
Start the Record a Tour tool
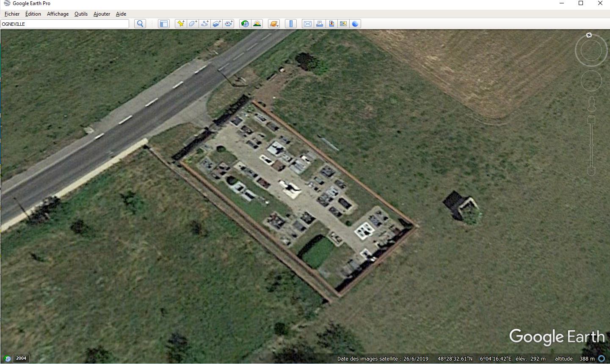229,24
